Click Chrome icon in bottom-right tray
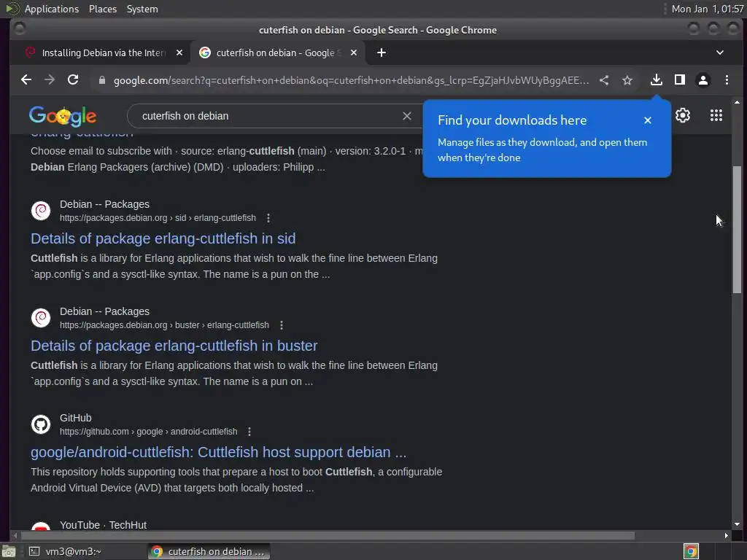 [x=691, y=551]
